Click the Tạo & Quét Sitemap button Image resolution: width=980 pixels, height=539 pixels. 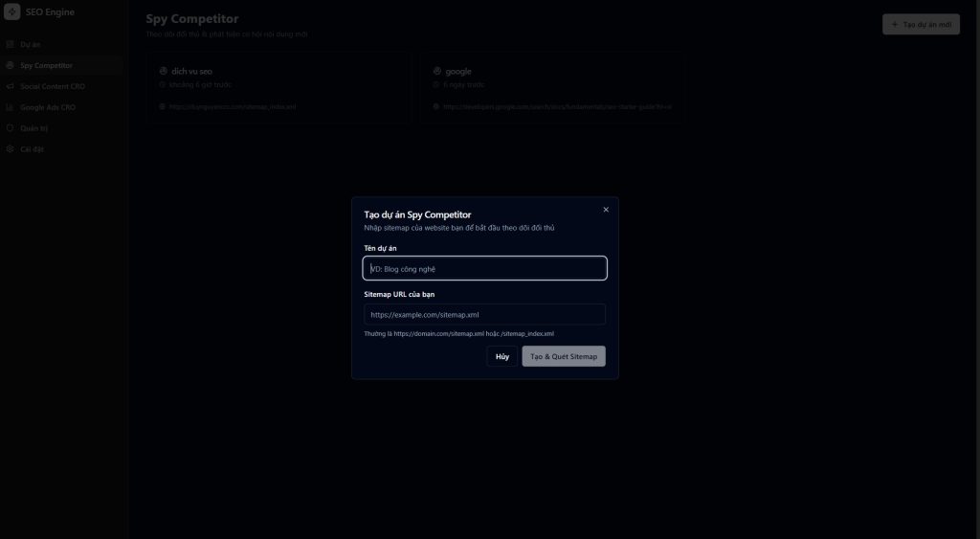pos(564,356)
